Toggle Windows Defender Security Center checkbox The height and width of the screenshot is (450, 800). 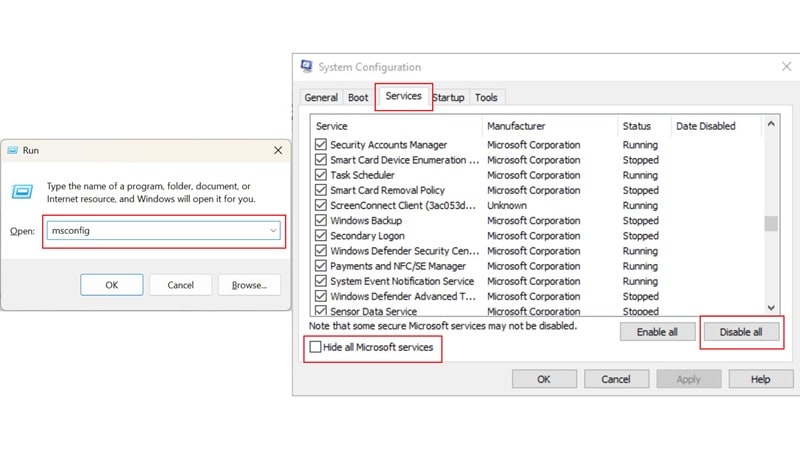(x=320, y=251)
